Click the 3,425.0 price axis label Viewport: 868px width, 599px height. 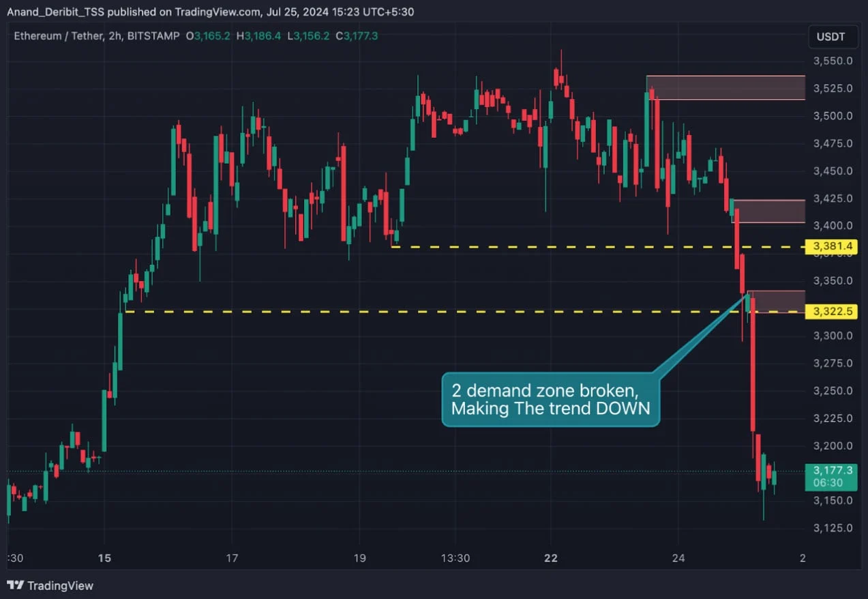coord(833,198)
